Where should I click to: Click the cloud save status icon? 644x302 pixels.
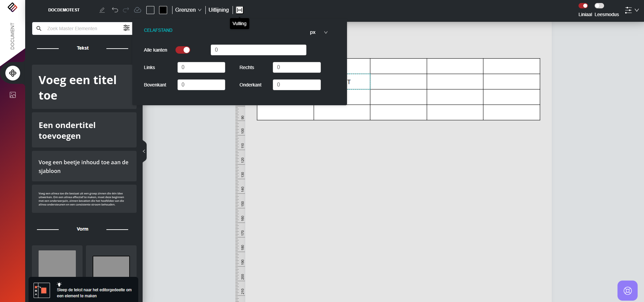click(138, 10)
